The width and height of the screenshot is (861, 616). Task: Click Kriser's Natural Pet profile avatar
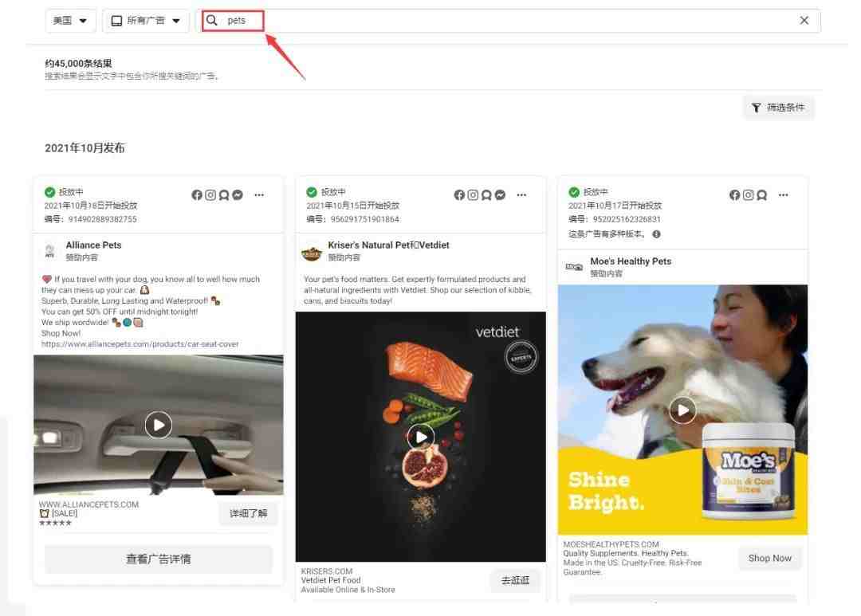coord(312,253)
